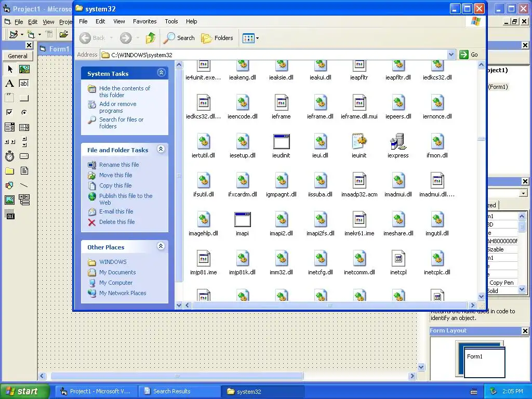
Task: Click the Windows Start button
Action: (24, 391)
